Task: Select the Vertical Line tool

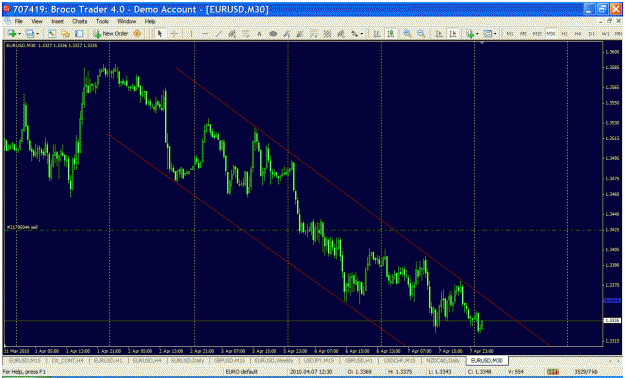Action: (191, 34)
